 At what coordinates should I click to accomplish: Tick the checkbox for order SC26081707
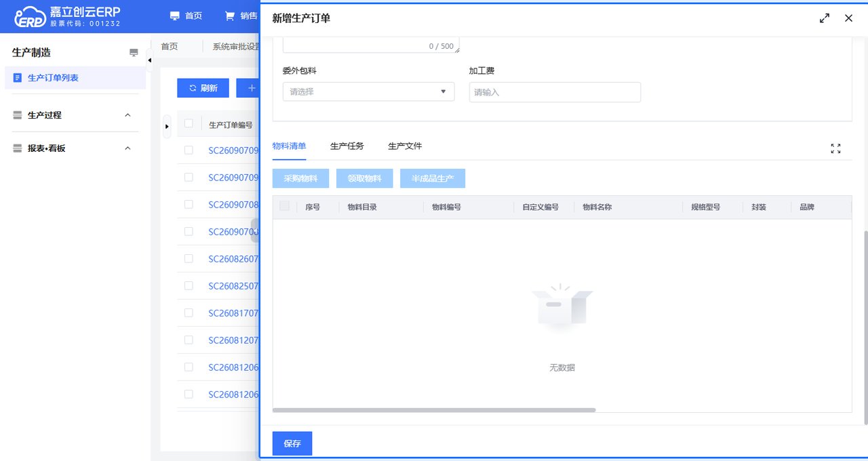pyautogui.click(x=189, y=313)
